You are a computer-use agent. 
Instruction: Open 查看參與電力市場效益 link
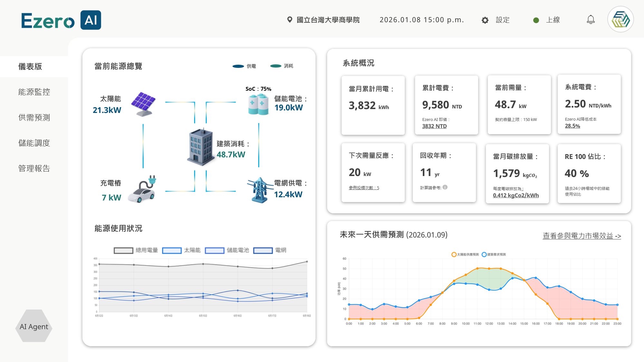tap(582, 236)
